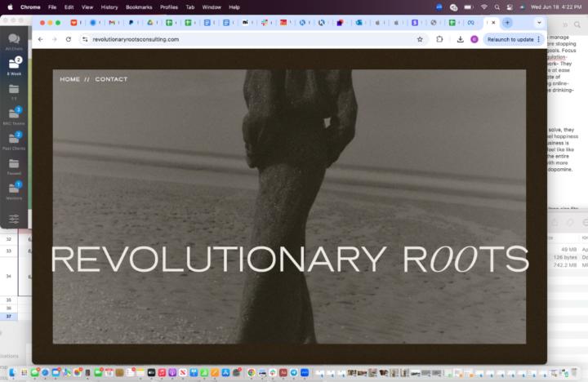Switch to the Meta infinity-logo tab
This screenshot has width=588, height=382.
click(471, 23)
